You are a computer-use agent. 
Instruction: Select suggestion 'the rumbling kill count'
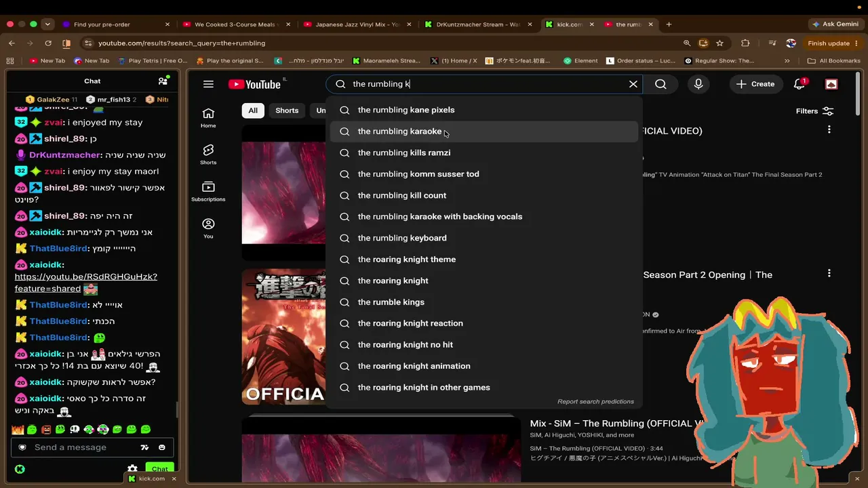(x=484, y=195)
